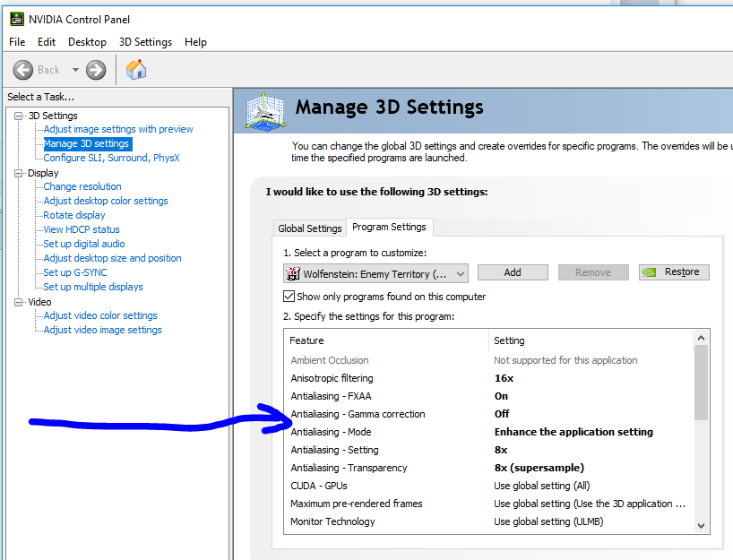Collapse the 3D Settings tree node
This screenshot has width=733, height=560.
[18, 116]
